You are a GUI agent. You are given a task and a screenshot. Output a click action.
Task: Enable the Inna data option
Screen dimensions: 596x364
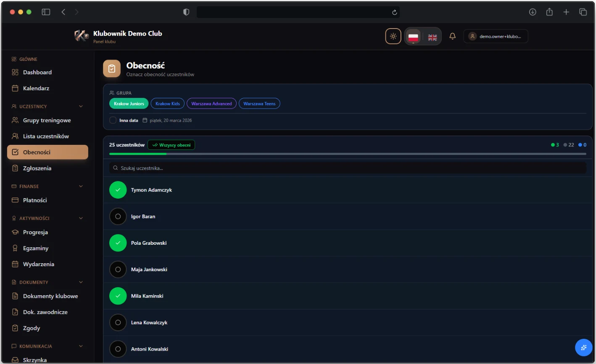click(113, 120)
